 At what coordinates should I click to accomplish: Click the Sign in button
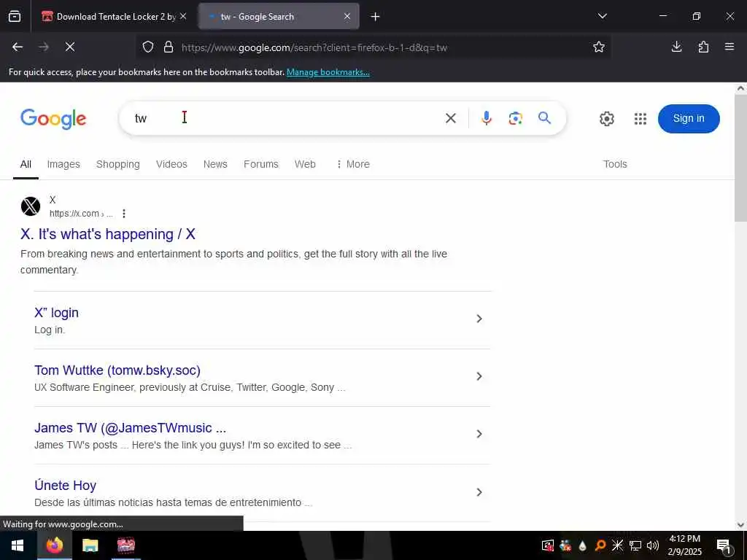coord(689,119)
